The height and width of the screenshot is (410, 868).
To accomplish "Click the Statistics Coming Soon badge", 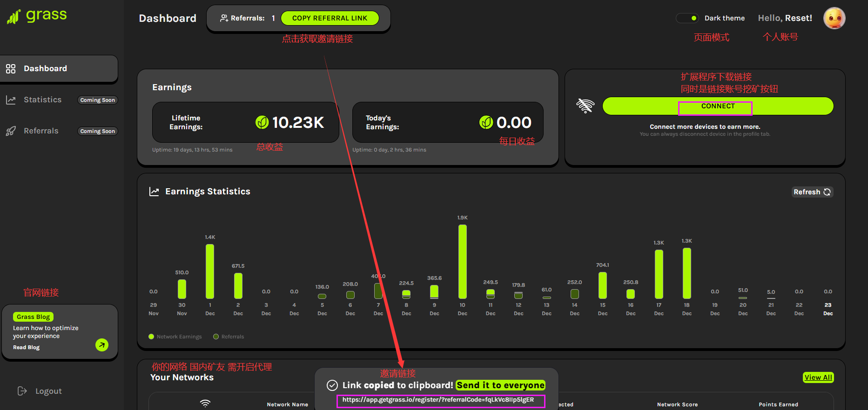I will coord(97,100).
